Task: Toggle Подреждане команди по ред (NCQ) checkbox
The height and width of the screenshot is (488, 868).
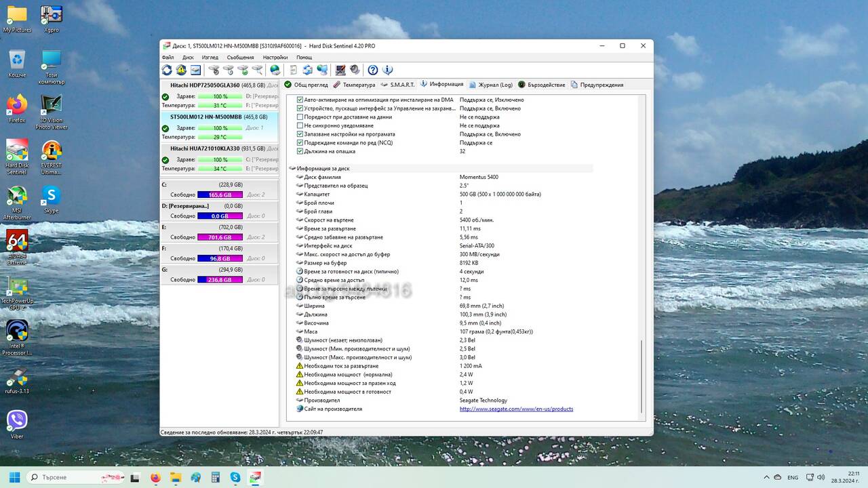Action: click(x=300, y=142)
